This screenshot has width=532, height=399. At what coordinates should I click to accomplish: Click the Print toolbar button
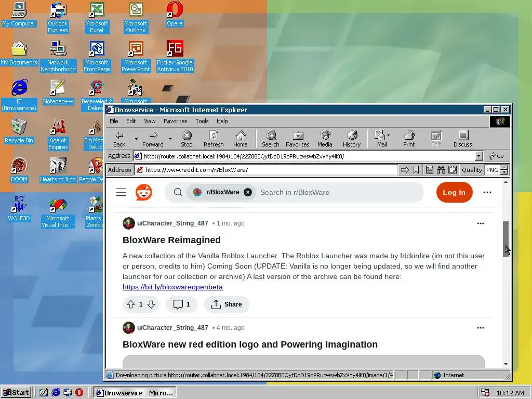tap(409, 139)
